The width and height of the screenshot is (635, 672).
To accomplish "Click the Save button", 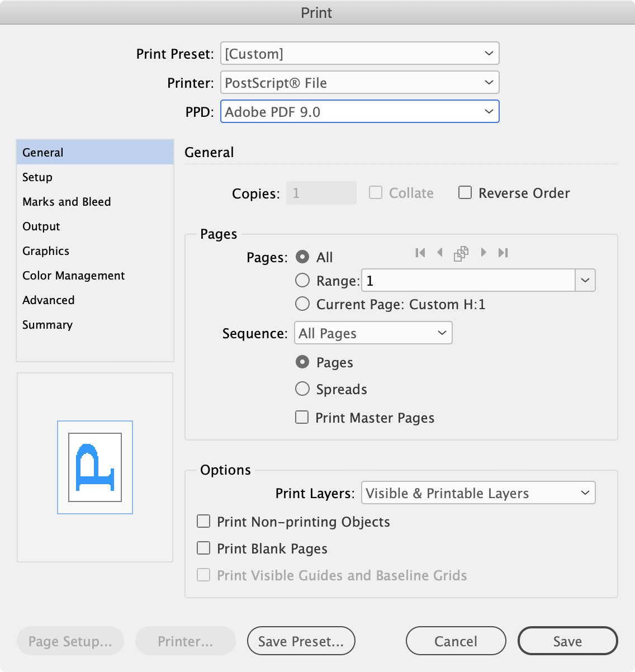I will pyautogui.click(x=567, y=641).
